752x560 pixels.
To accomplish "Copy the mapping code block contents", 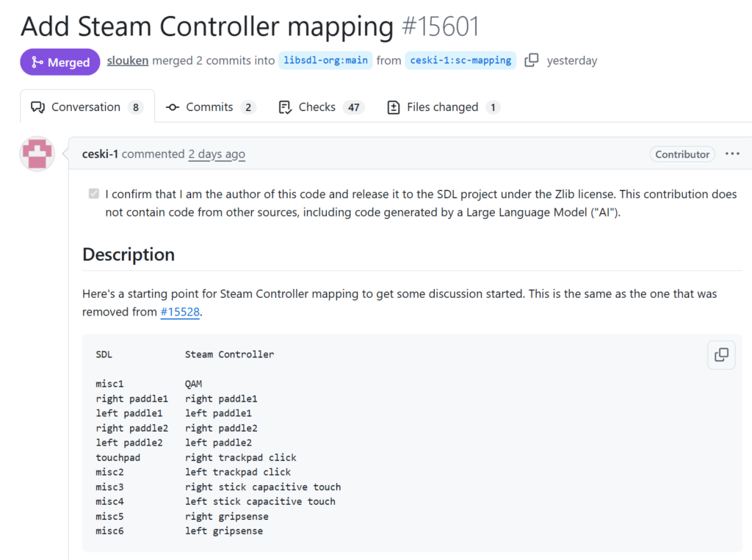I will click(x=721, y=354).
